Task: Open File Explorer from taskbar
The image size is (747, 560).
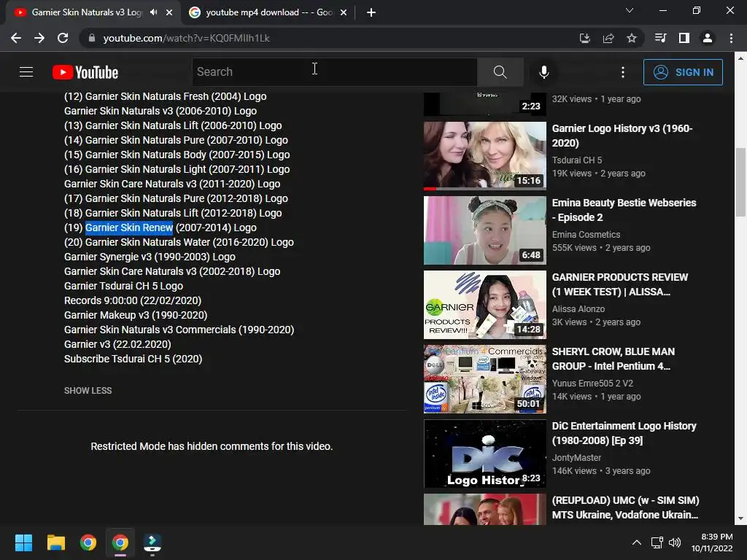Action: tap(55, 542)
